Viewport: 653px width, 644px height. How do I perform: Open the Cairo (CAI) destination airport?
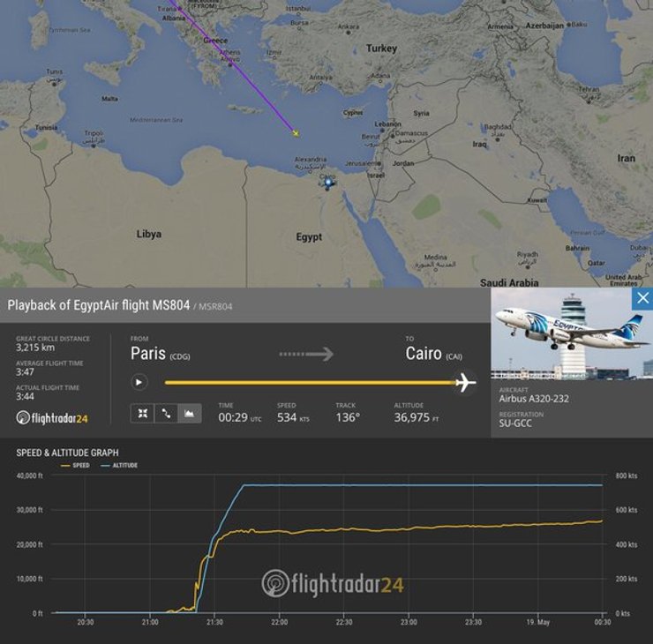[x=433, y=354]
